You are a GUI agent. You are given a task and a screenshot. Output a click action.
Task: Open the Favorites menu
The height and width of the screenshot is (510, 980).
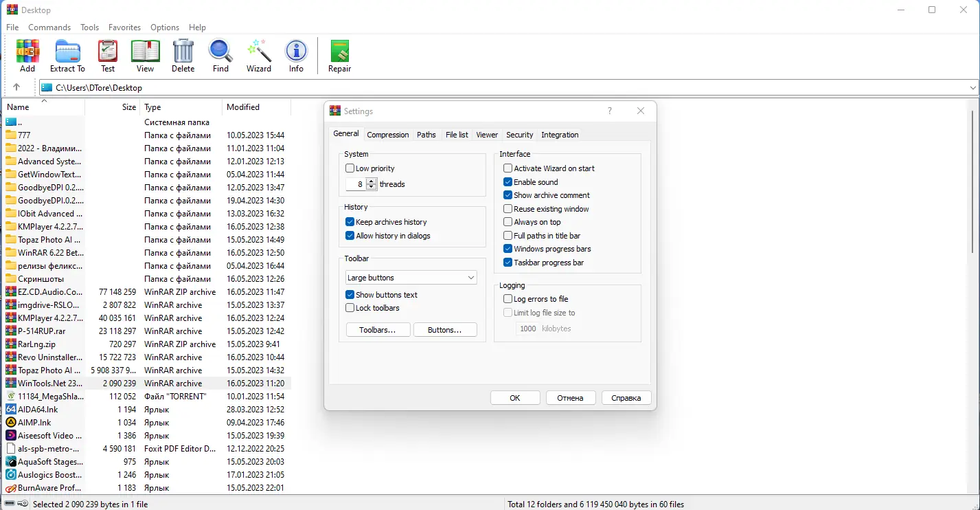[x=124, y=27]
